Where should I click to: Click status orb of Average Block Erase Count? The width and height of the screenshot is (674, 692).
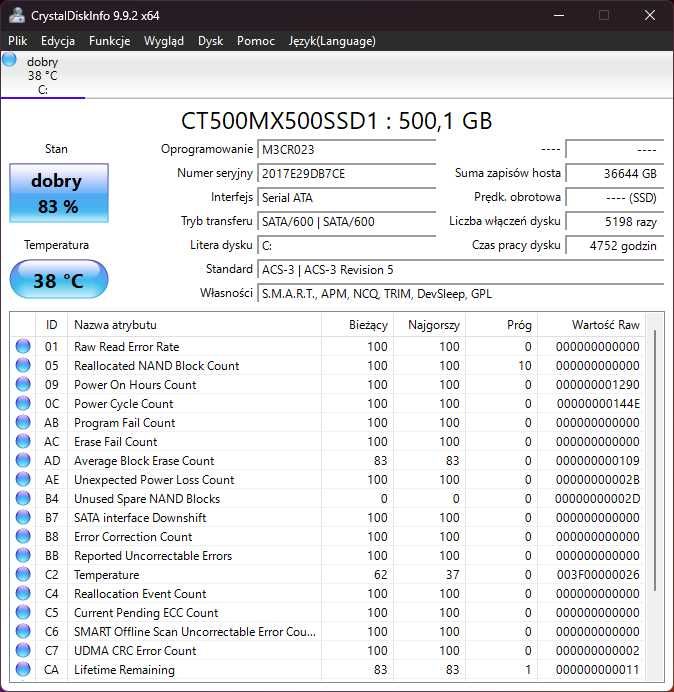23,460
